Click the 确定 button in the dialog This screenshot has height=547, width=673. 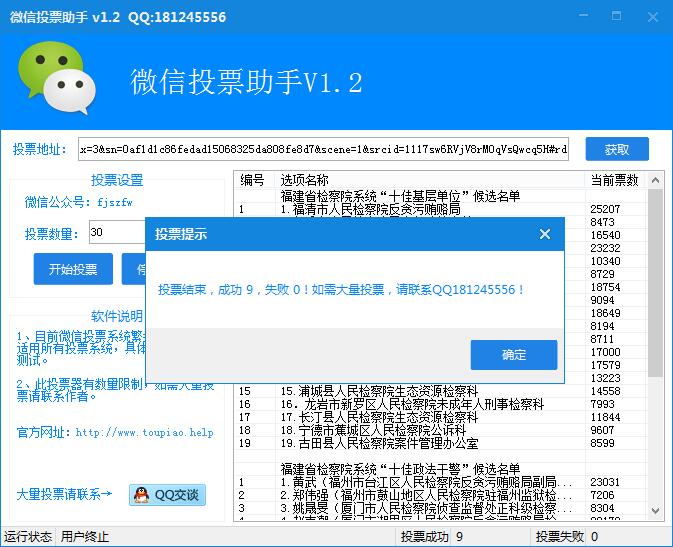click(x=514, y=355)
